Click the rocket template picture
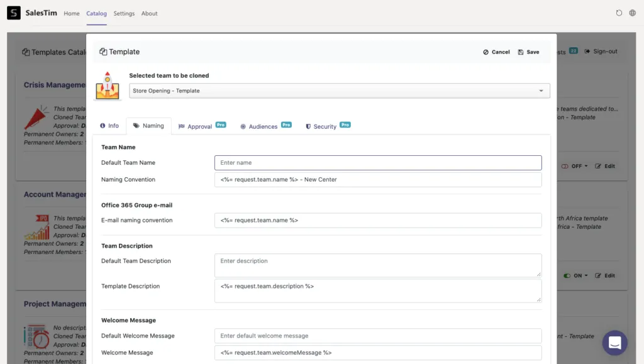644x364 pixels. (107, 85)
